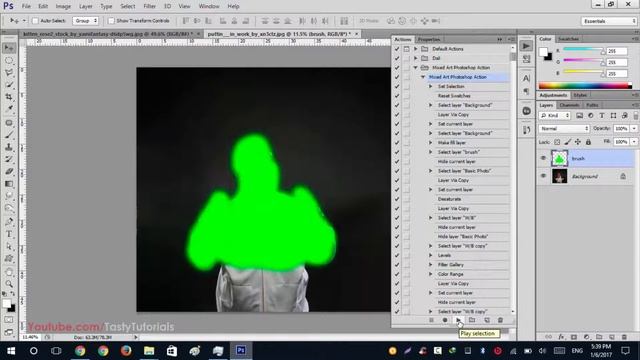Select the Path Selection tool

click(x=9, y=247)
